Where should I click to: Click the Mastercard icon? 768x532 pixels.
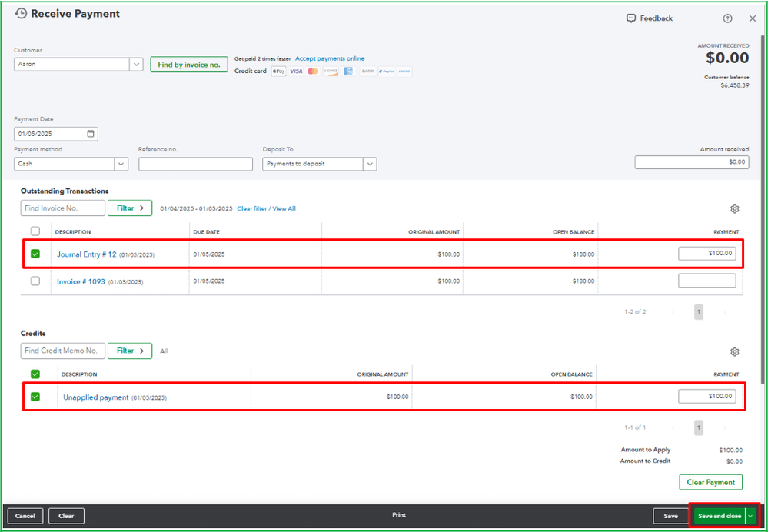point(313,71)
